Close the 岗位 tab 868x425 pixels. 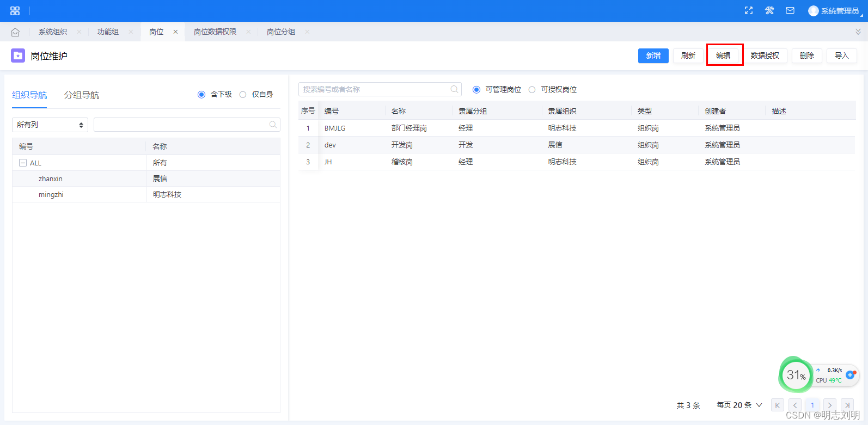point(175,32)
